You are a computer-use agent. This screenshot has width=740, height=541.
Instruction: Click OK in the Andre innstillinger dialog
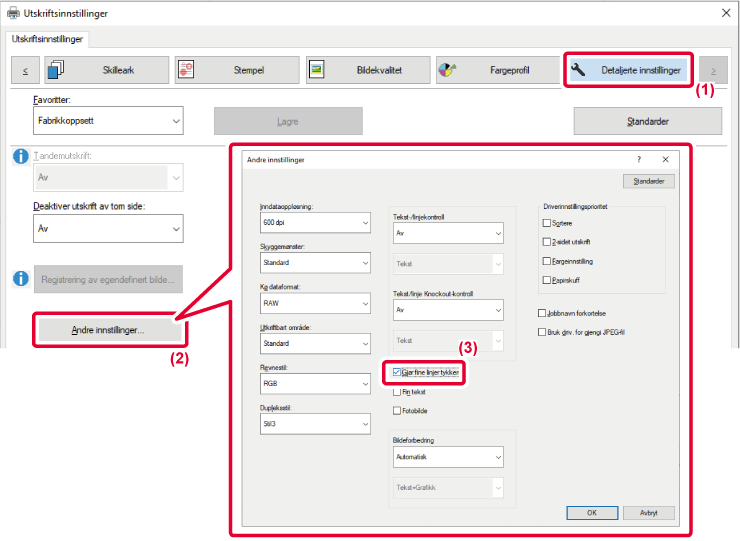click(x=591, y=512)
